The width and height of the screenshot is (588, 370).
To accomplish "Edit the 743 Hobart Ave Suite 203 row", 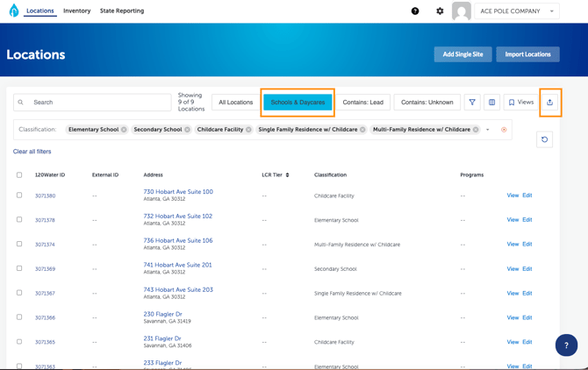I will click(x=527, y=293).
